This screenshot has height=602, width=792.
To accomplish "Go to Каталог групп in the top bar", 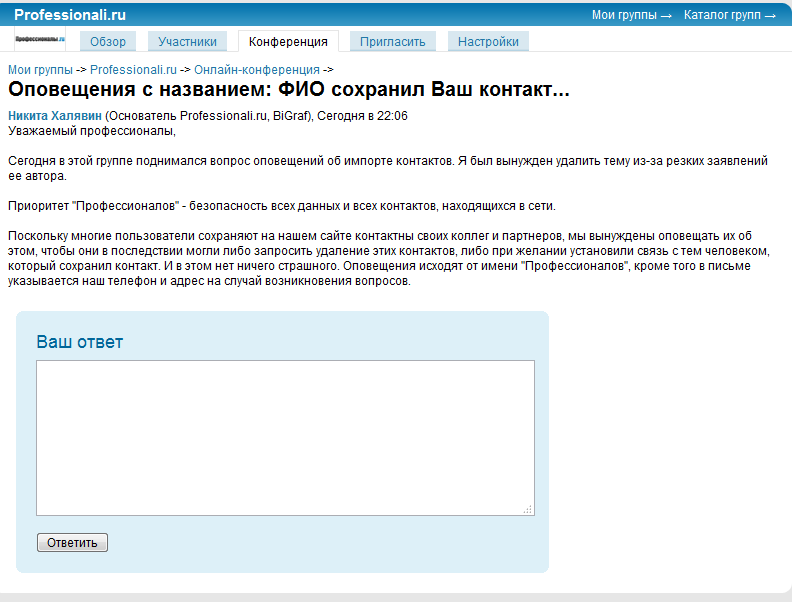I will (x=728, y=15).
